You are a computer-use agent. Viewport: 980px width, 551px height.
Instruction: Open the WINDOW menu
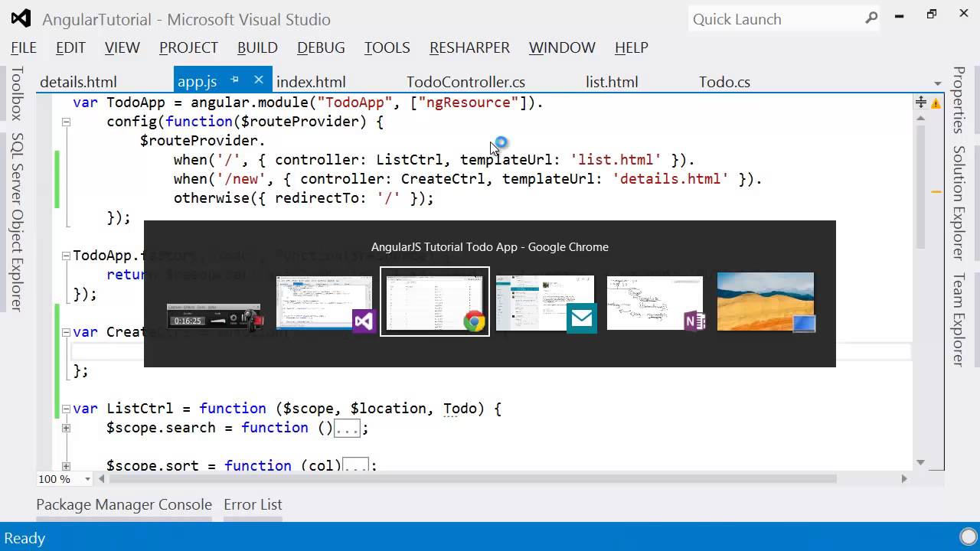point(562,47)
